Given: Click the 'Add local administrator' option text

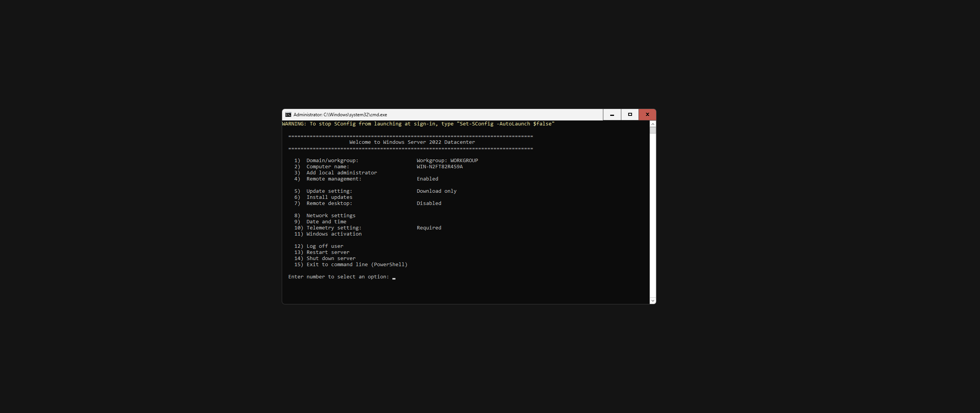Looking at the screenshot, I should click(341, 173).
